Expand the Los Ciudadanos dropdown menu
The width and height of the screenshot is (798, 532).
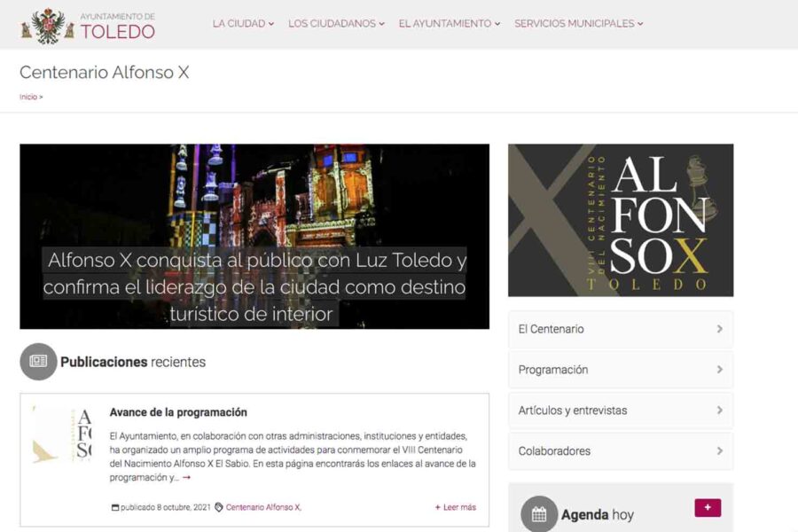pyautogui.click(x=336, y=23)
